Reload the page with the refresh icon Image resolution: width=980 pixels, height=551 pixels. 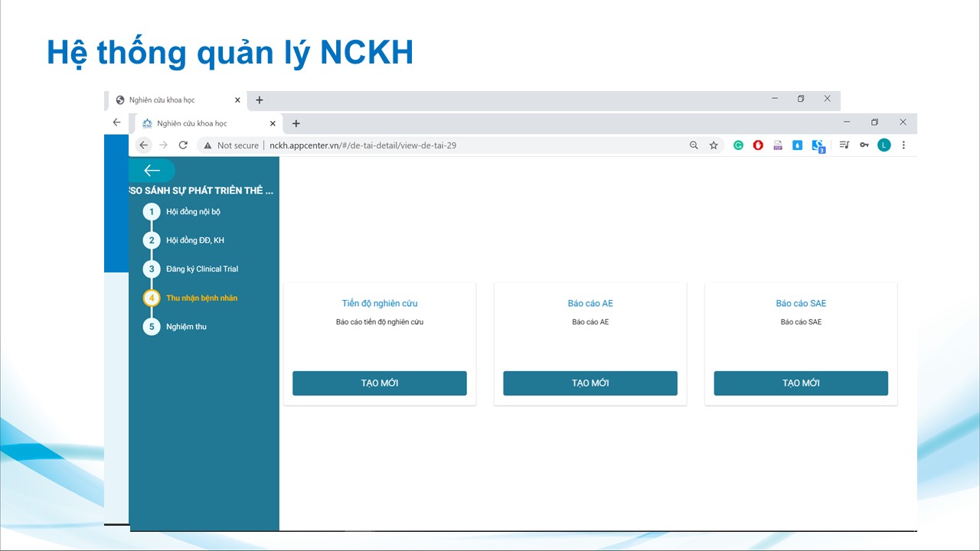(183, 145)
